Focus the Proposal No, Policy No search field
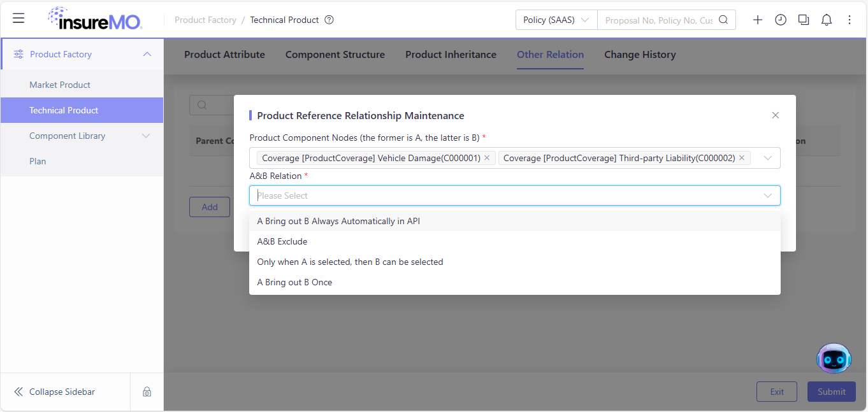 point(659,20)
